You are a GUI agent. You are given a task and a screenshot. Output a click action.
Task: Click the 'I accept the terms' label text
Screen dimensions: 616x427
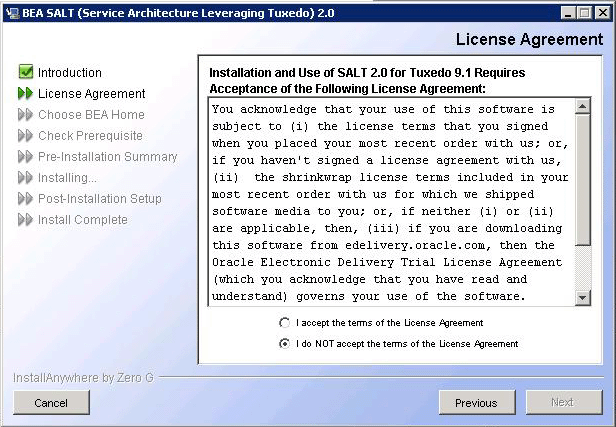tap(389, 323)
